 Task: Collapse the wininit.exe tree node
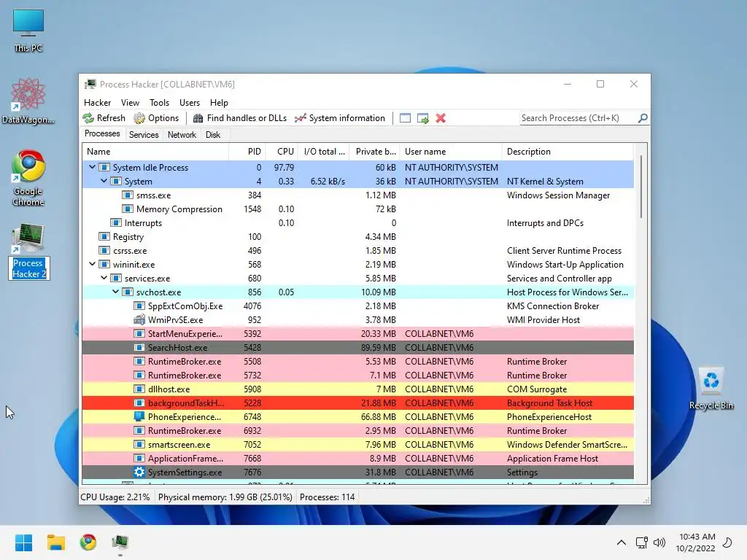pos(92,264)
